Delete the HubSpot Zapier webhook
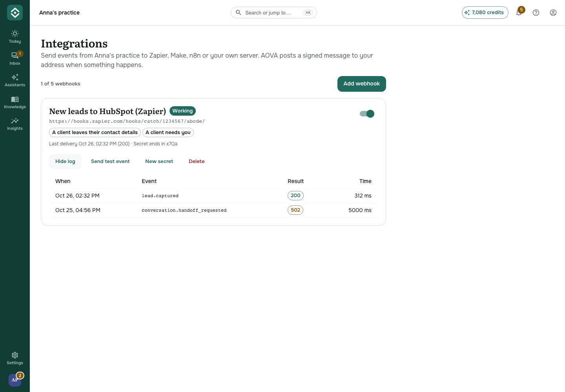Viewport: 565px width, 392px height. [x=197, y=162]
